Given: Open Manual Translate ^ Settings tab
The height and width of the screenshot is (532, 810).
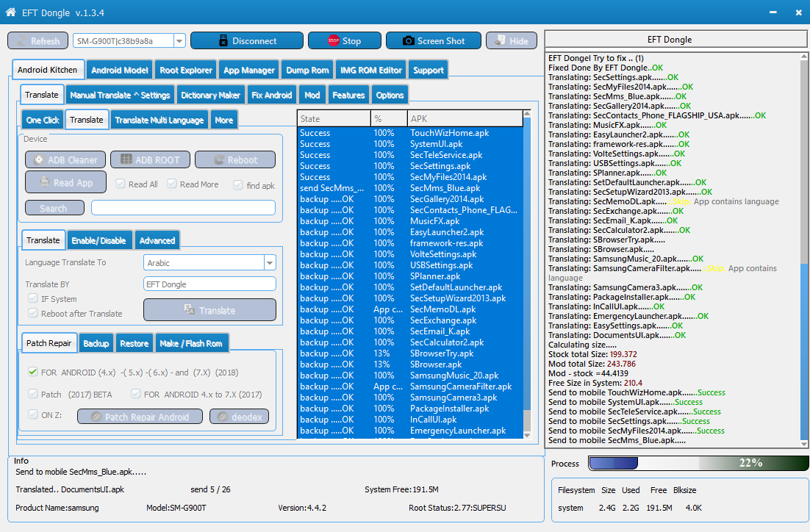Looking at the screenshot, I should click(120, 95).
